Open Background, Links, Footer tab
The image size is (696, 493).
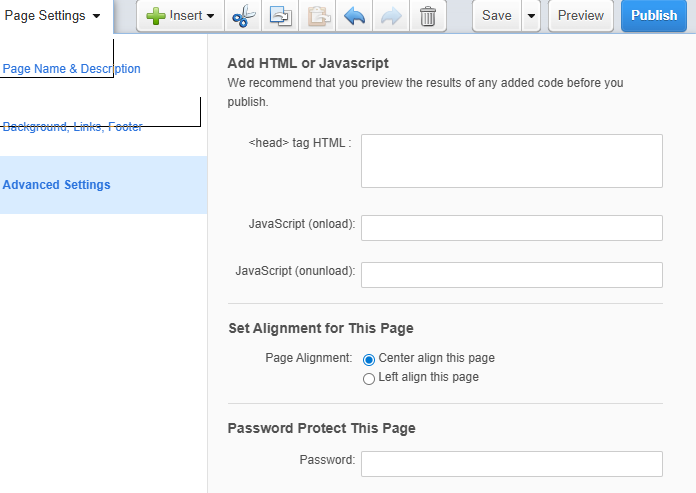(x=72, y=127)
